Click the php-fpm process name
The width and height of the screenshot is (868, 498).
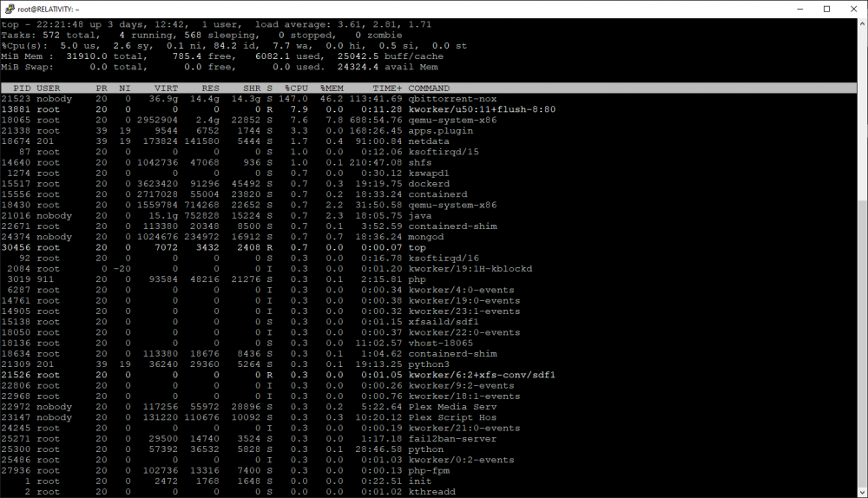[429, 471]
